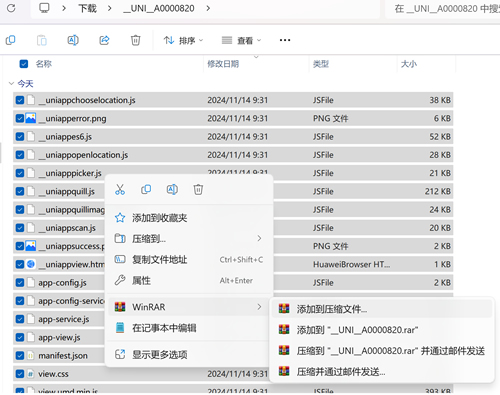Click the star icon beside 添加到收藏夹
The width and height of the screenshot is (500, 395).
(120, 218)
